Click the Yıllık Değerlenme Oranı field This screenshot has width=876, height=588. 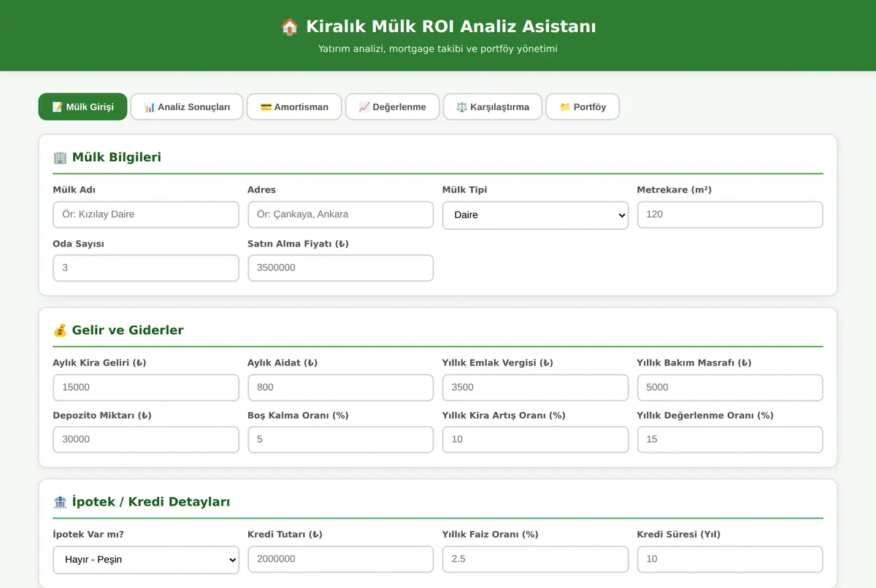730,439
